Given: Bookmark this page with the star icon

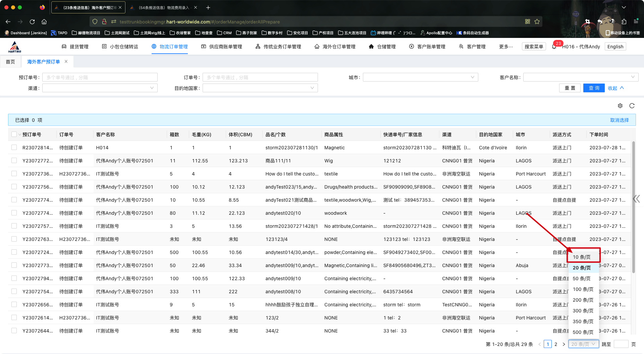Looking at the screenshot, I should (x=537, y=22).
